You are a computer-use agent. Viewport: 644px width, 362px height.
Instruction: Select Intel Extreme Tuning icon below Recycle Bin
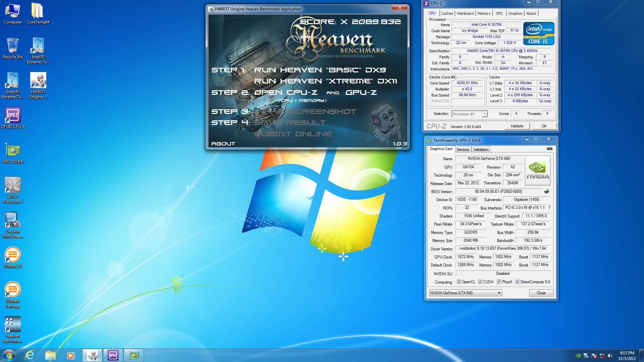point(13,86)
